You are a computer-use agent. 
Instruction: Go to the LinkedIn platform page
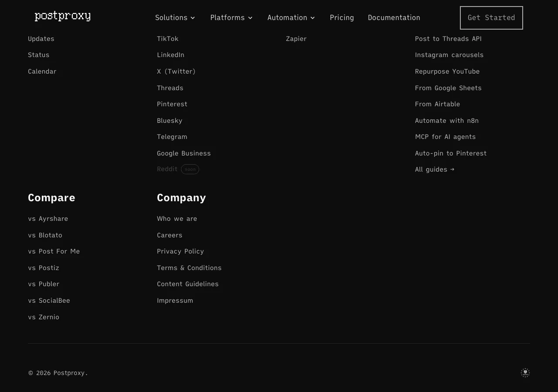tap(170, 55)
